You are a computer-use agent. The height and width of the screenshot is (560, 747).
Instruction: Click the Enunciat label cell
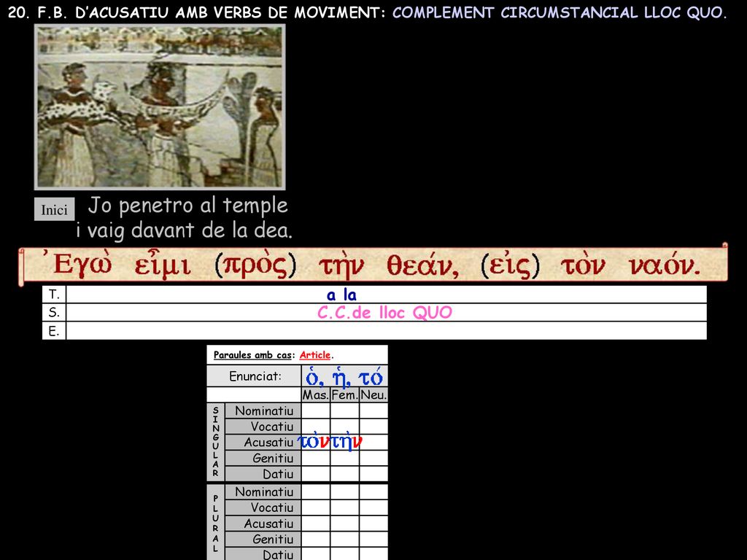click(x=255, y=376)
